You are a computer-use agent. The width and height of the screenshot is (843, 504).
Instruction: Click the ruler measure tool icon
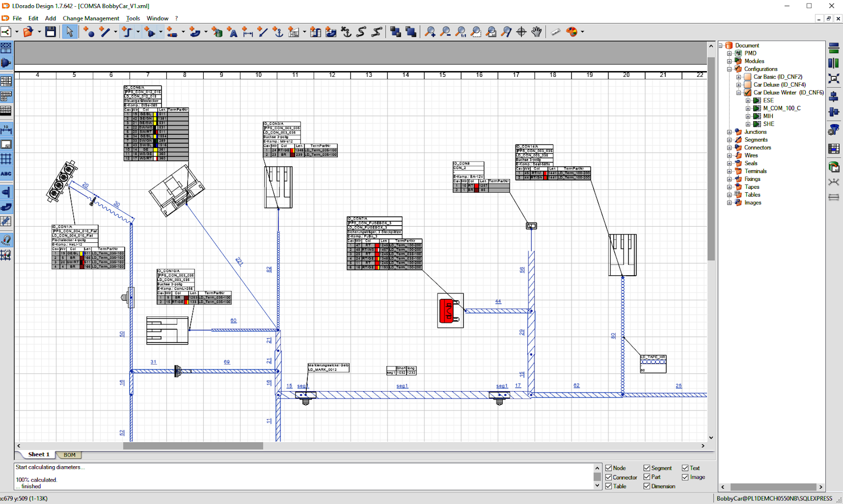point(556,32)
